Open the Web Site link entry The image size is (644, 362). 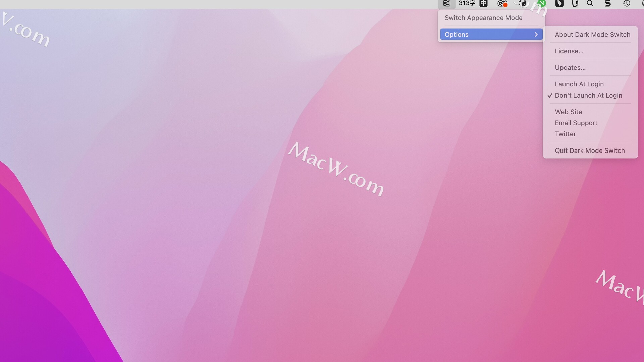[590, 112]
